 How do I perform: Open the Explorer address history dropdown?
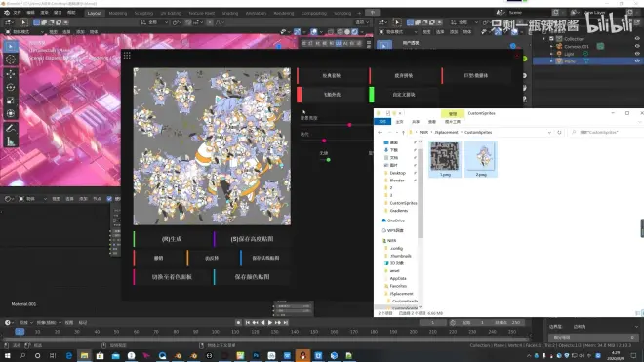click(x=549, y=133)
